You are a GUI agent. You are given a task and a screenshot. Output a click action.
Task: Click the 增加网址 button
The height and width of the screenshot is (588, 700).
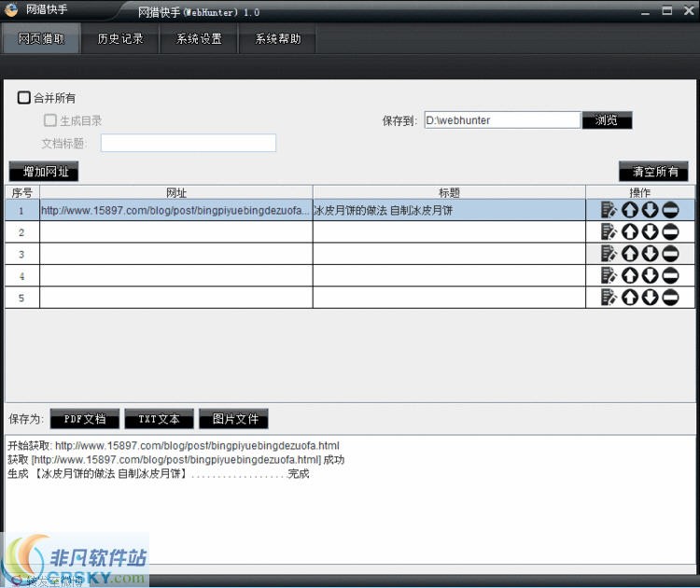click(x=44, y=172)
